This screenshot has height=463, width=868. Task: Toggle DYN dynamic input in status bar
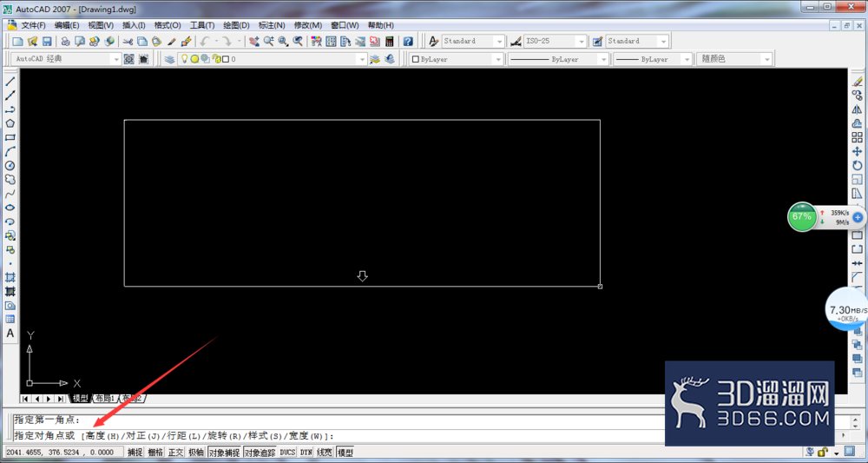[306, 453]
